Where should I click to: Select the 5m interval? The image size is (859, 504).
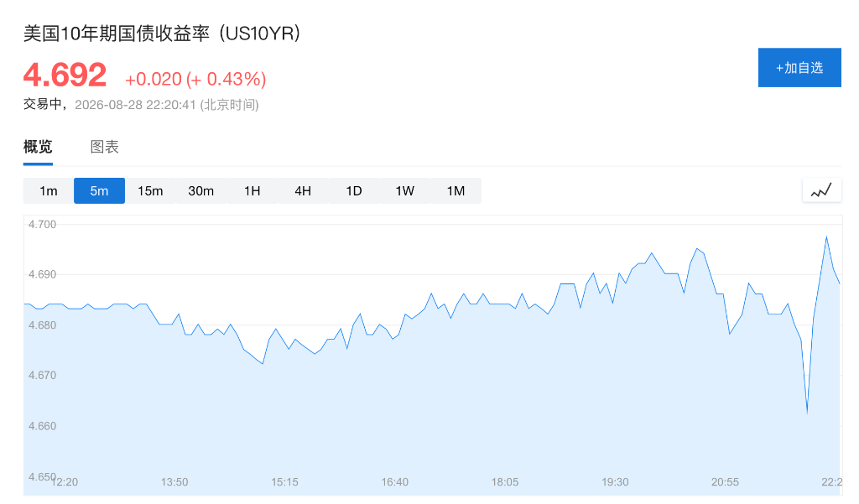coord(99,190)
